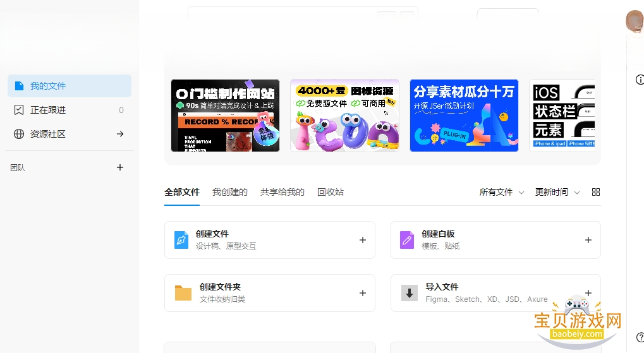Switch to the 我创建的 tab
This screenshot has height=353, width=644.
[x=230, y=192]
